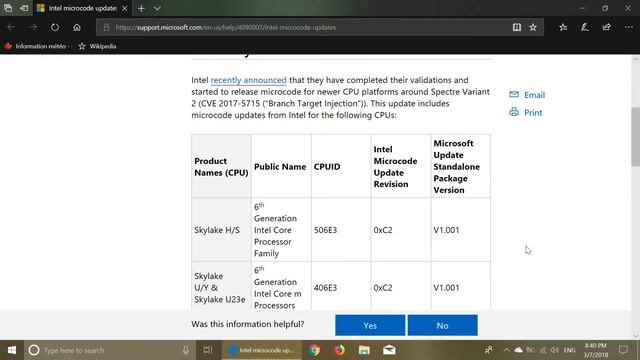640x360 pixels.
Task: Show hidden tray icons chevron
Action: coord(506,350)
